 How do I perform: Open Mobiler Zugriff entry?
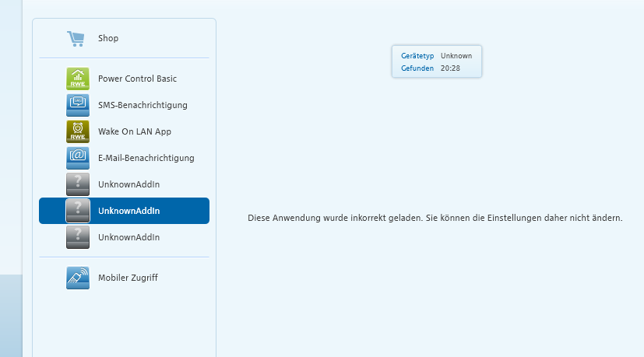[x=128, y=278]
